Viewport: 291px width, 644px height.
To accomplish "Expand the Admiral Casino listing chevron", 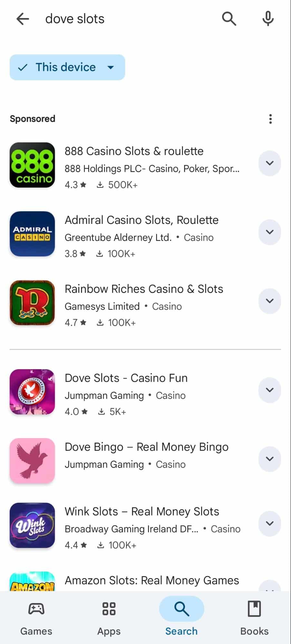I will click(x=270, y=232).
